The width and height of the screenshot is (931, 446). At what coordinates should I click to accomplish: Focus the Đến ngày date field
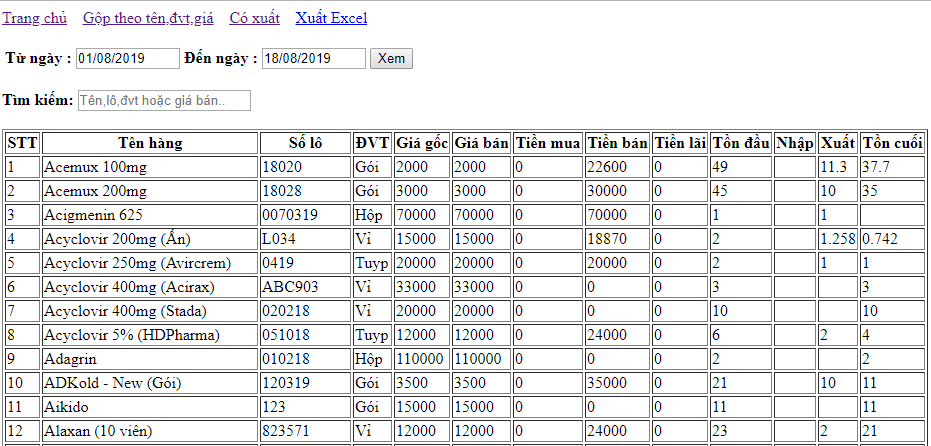[x=314, y=58]
